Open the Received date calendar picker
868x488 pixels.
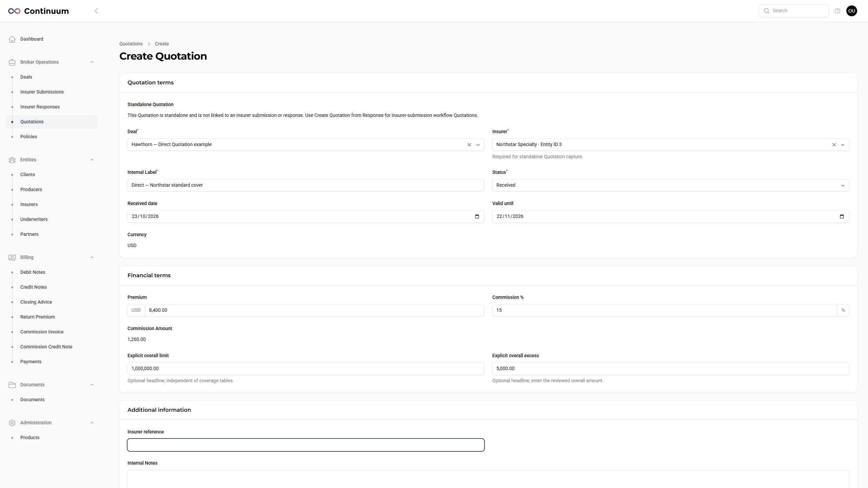click(477, 217)
